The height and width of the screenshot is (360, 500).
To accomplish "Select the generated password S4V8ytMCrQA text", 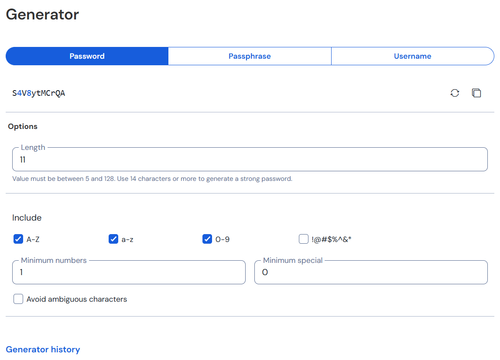I will (x=39, y=93).
